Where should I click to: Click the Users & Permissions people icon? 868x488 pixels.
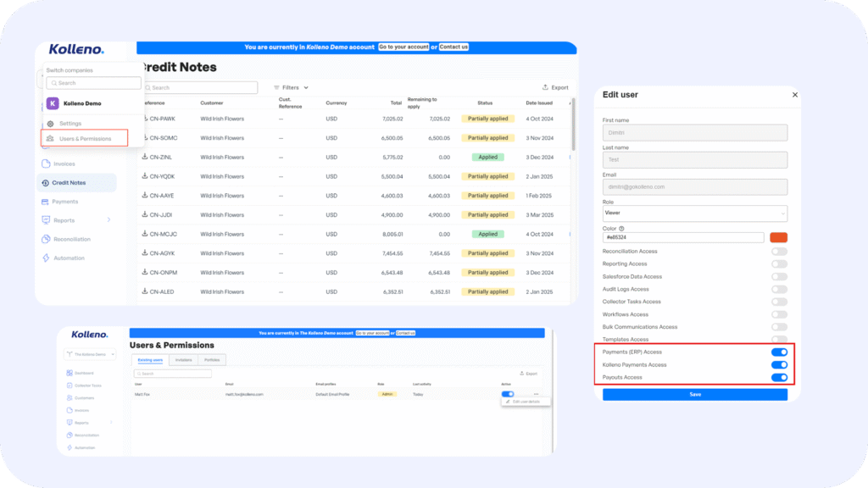tap(51, 138)
